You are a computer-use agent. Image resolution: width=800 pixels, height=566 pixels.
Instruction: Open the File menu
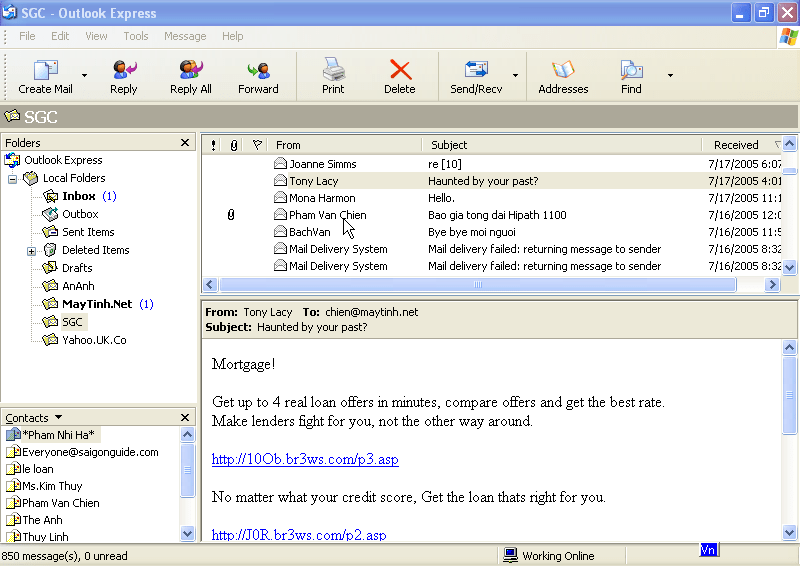point(27,36)
